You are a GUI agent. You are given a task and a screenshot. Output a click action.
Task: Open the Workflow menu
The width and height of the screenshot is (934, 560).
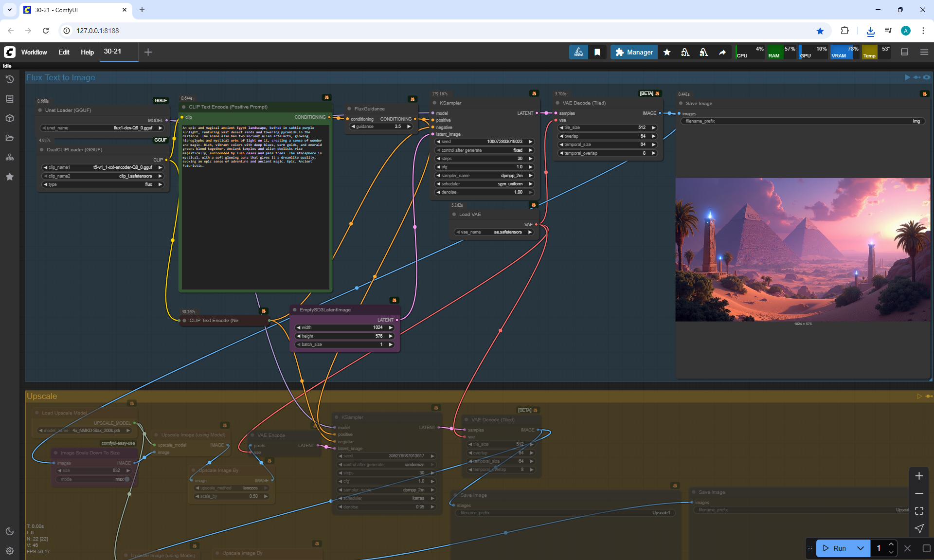pos(34,52)
